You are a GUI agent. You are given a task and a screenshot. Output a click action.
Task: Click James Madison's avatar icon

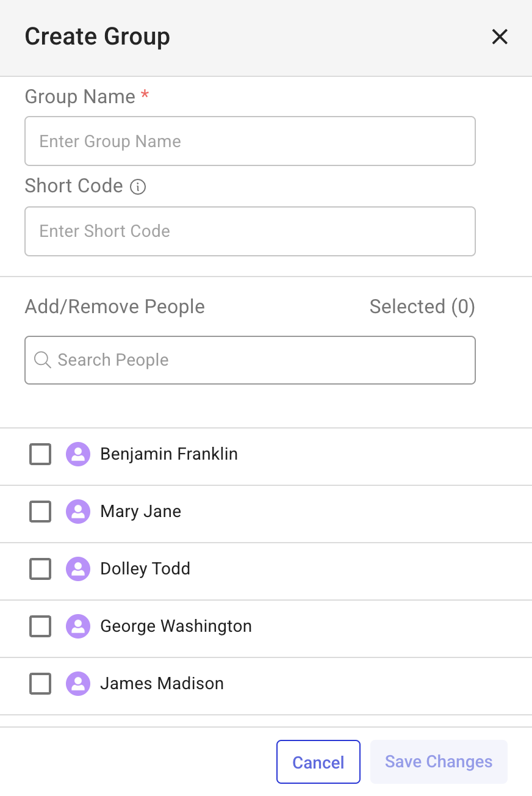(78, 684)
